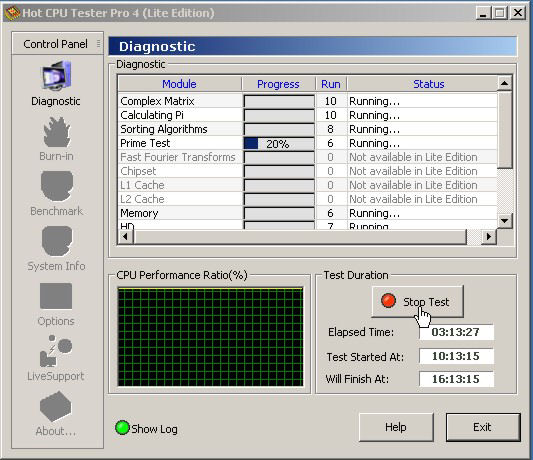This screenshot has width=533, height=460.
Task: Click Chipset Not available status text
Action: coord(413,171)
